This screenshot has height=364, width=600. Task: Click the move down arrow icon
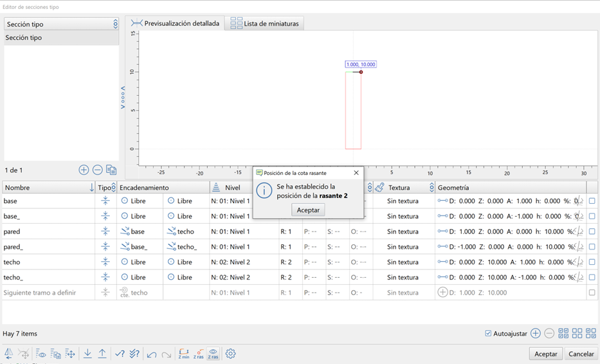click(x=87, y=354)
